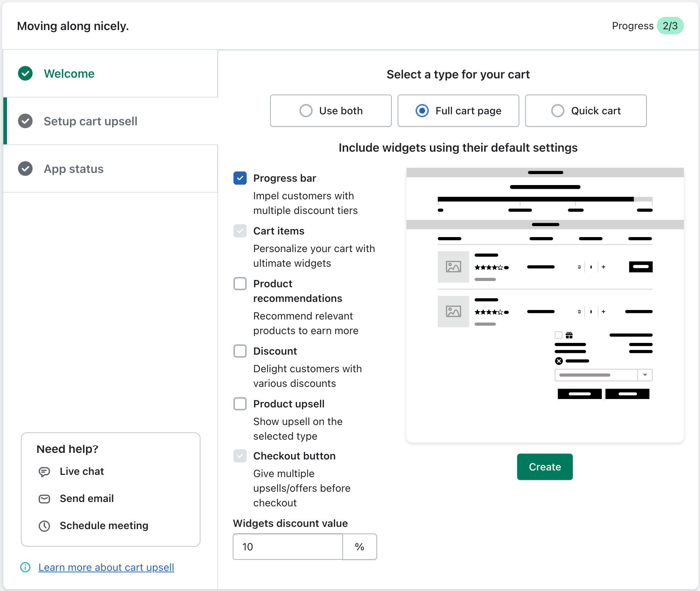Click the Discount widget label
This screenshot has height=591, width=700.
[275, 351]
